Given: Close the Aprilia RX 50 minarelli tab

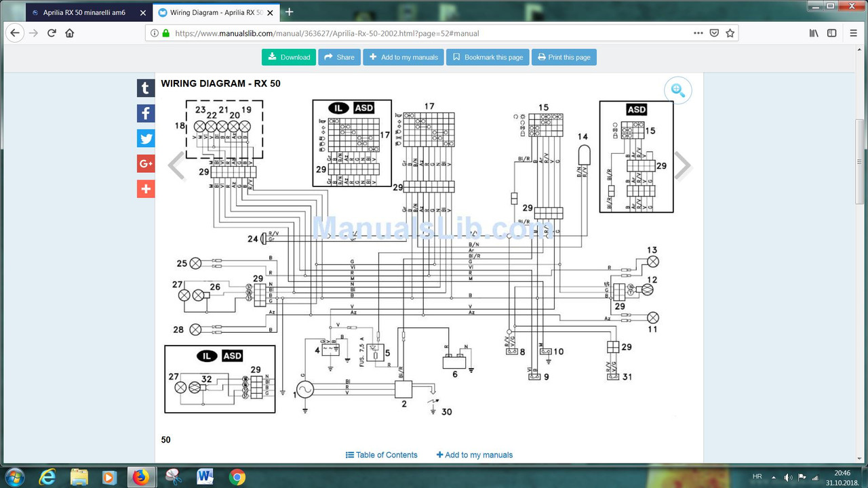Looking at the screenshot, I should 143,12.
